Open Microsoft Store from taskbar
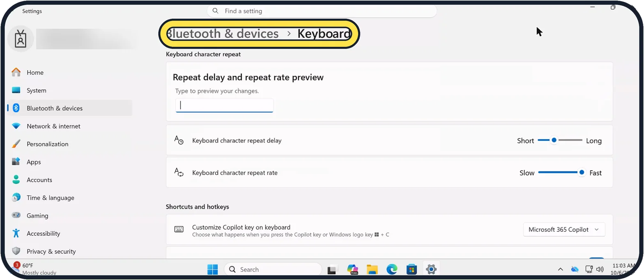This screenshot has width=644, height=280. (412, 269)
